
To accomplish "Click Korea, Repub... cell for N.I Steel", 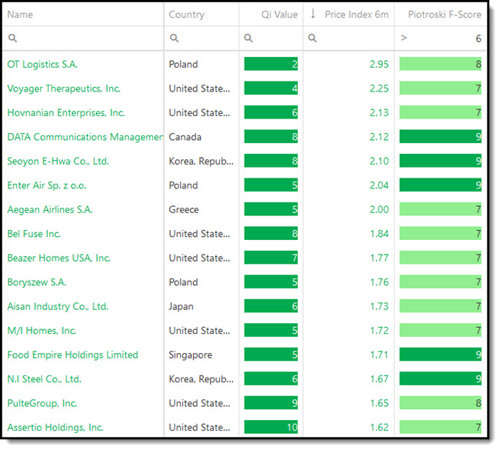I will point(201,379).
